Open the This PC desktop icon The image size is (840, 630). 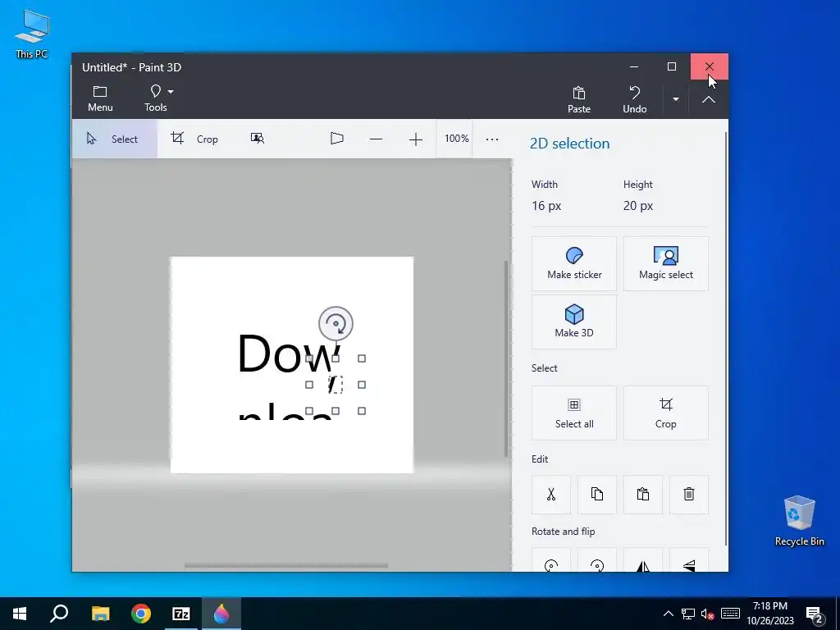[32, 34]
